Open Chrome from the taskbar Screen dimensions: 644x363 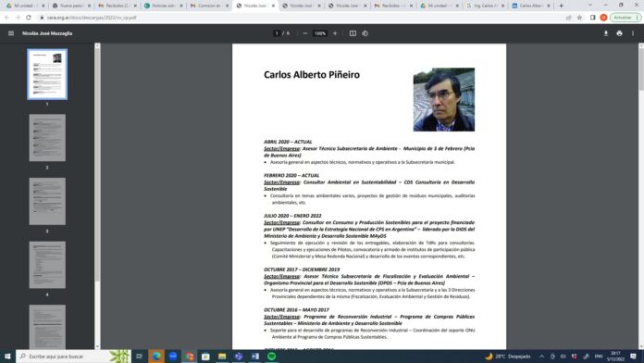click(x=190, y=357)
